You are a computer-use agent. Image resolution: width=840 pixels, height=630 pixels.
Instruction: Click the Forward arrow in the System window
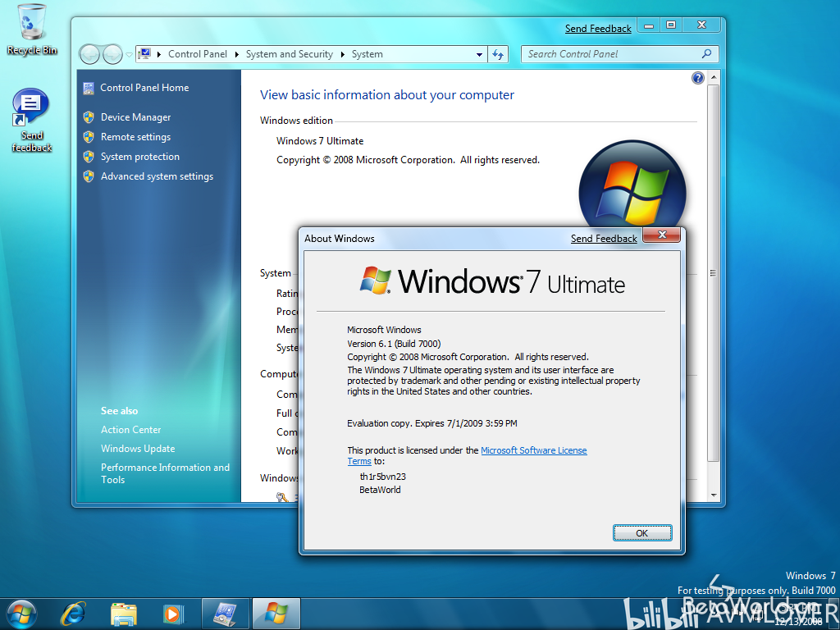(112, 55)
